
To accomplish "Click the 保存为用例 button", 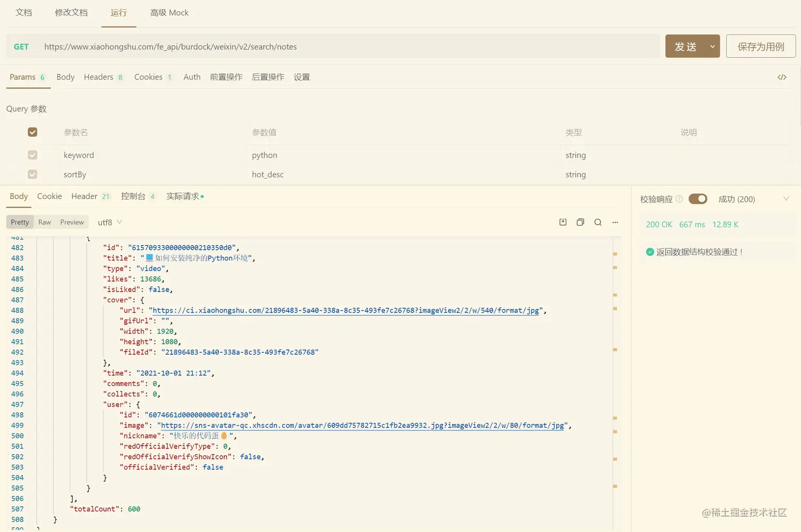I will (x=761, y=47).
